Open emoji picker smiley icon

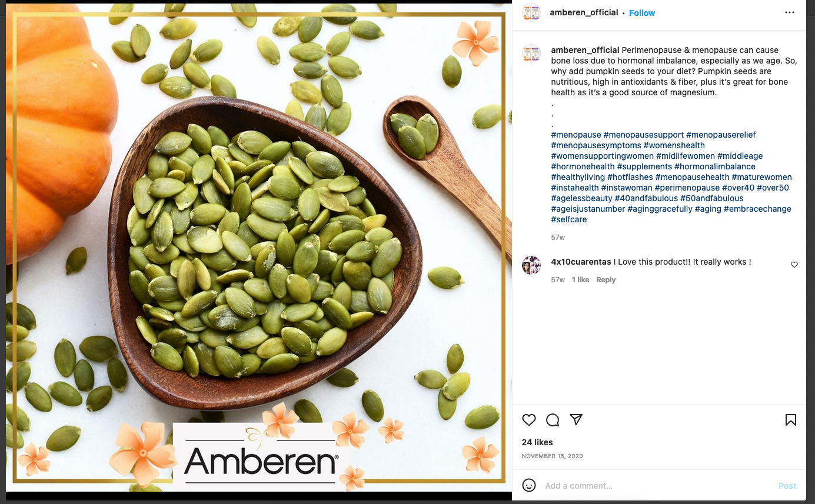pyautogui.click(x=529, y=485)
